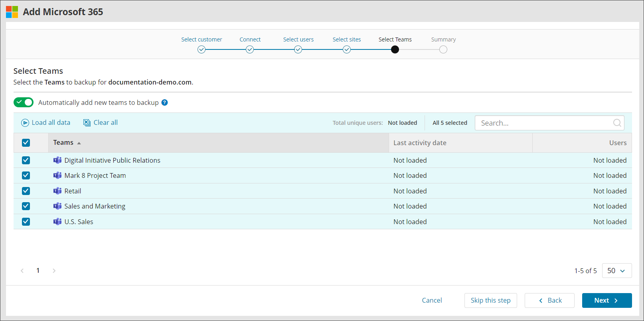The height and width of the screenshot is (321, 644).
Task: Uncheck the select-all teams checkbox
Action: (26, 143)
